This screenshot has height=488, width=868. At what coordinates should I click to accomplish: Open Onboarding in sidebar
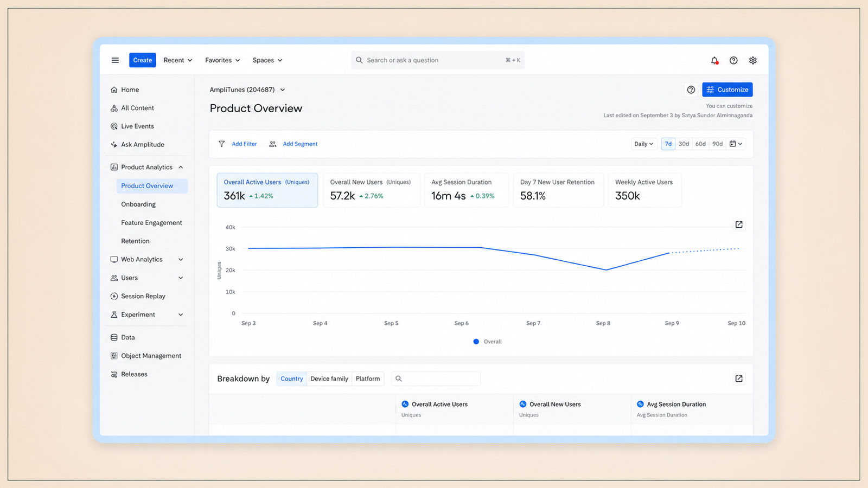pyautogui.click(x=138, y=204)
